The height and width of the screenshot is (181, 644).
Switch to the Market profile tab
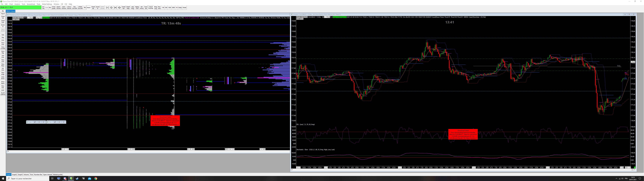[x=58, y=174]
